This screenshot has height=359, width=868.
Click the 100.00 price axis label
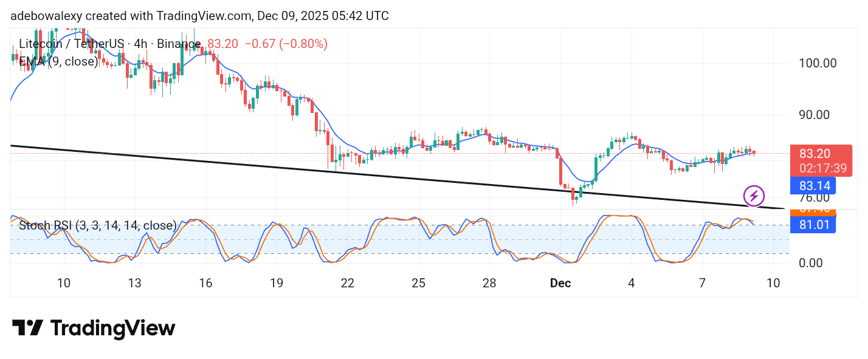[x=816, y=63]
